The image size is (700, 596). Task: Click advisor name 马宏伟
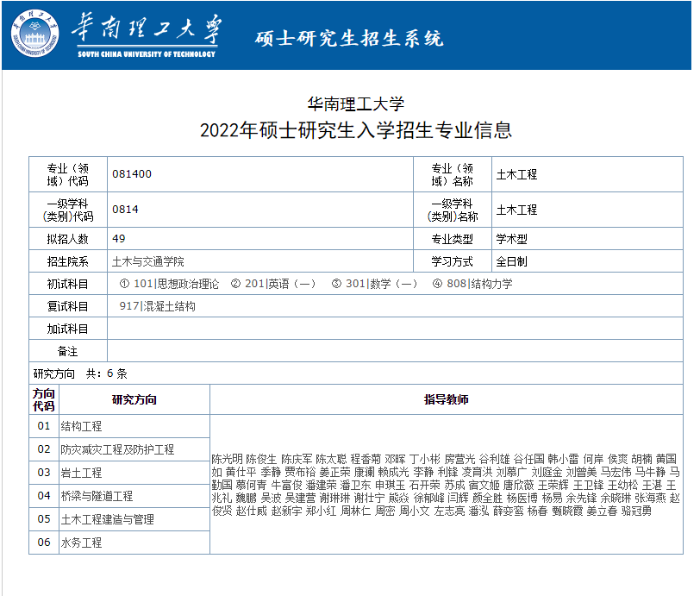[616, 472]
